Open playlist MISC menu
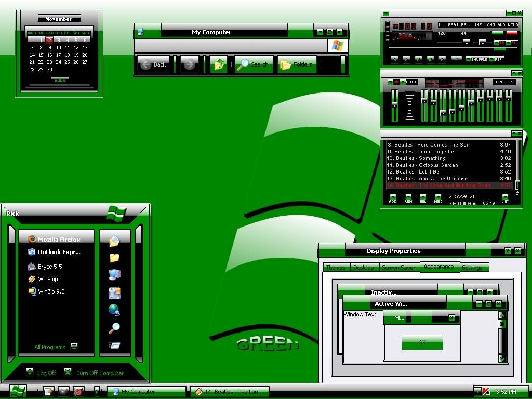The image size is (532, 399). 438,199
